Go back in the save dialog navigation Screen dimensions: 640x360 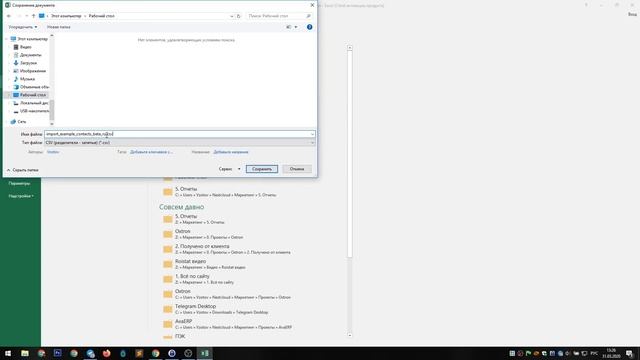(x=9, y=16)
